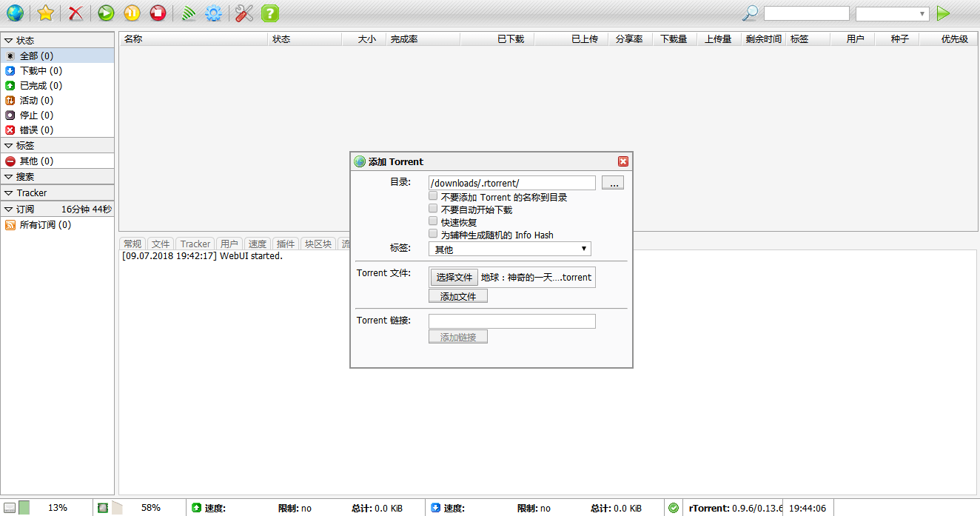Open Help via the green question mark
Image resolution: width=980 pixels, height=516 pixels.
pos(270,13)
